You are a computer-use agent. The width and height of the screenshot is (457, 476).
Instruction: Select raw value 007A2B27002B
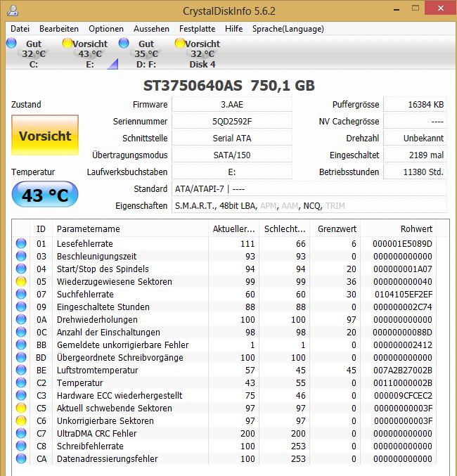[x=403, y=370]
